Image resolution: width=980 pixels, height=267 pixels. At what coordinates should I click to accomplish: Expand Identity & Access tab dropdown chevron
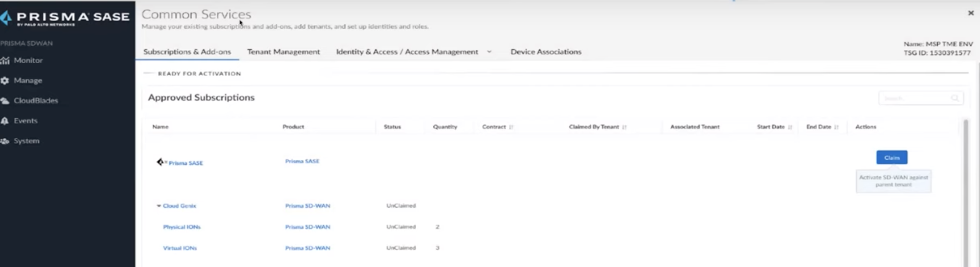coord(489,51)
